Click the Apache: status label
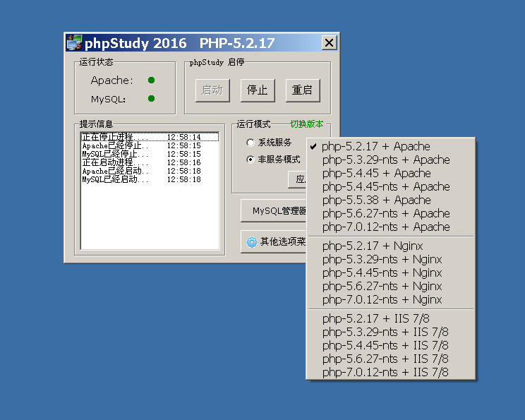This screenshot has height=420, width=525. [111, 80]
